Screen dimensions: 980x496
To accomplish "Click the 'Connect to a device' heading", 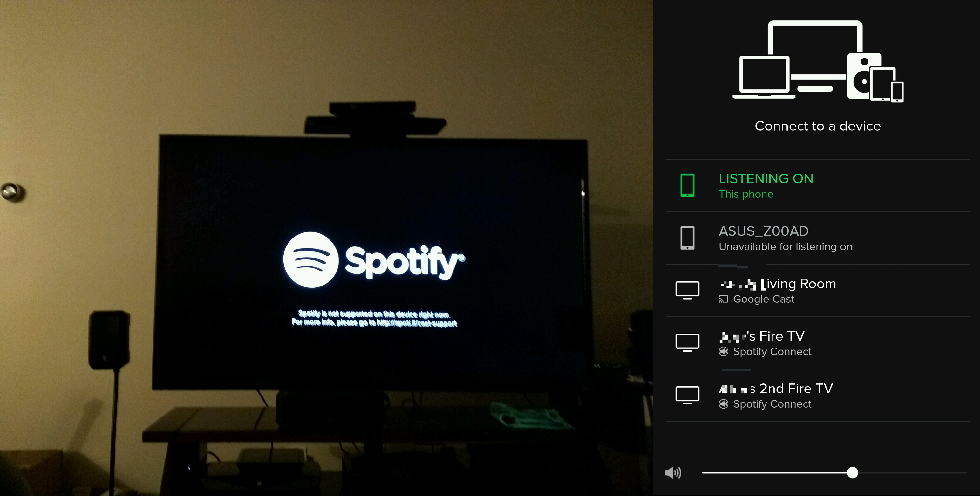I will [817, 126].
